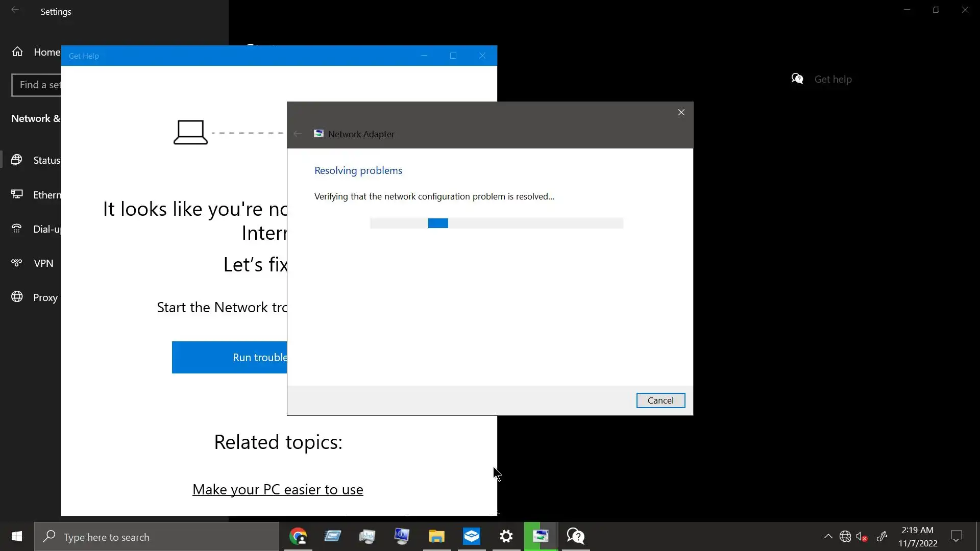Click the troubleshooter back arrow
The image size is (980, 551).
[298, 134]
